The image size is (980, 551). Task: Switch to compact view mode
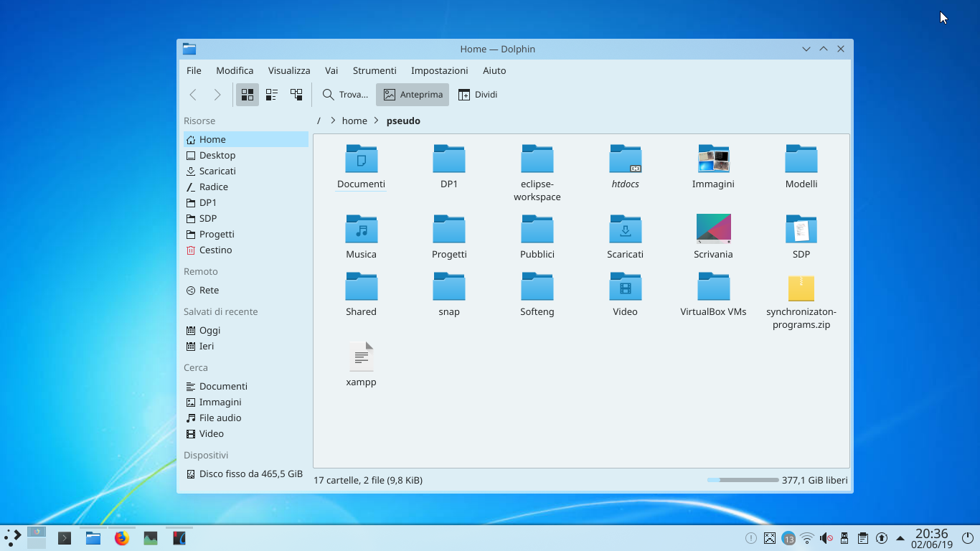coord(272,95)
